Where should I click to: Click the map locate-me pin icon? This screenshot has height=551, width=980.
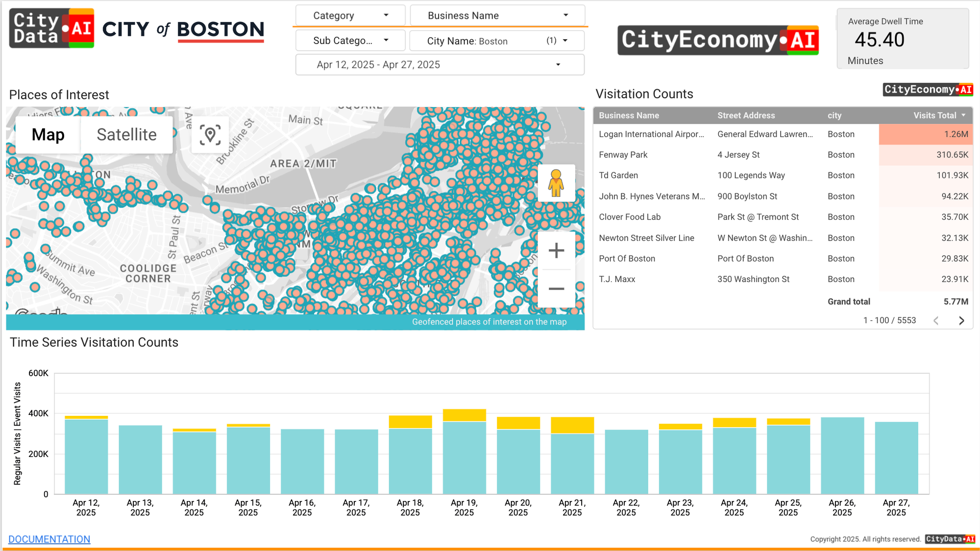pos(210,135)
